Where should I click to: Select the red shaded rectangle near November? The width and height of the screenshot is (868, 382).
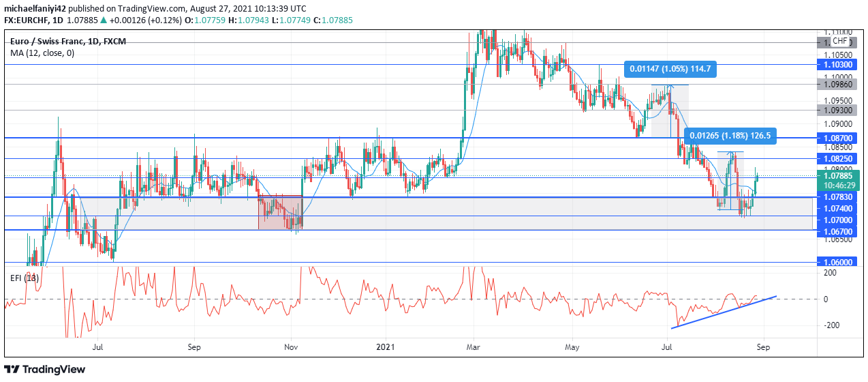pos(280,212)
